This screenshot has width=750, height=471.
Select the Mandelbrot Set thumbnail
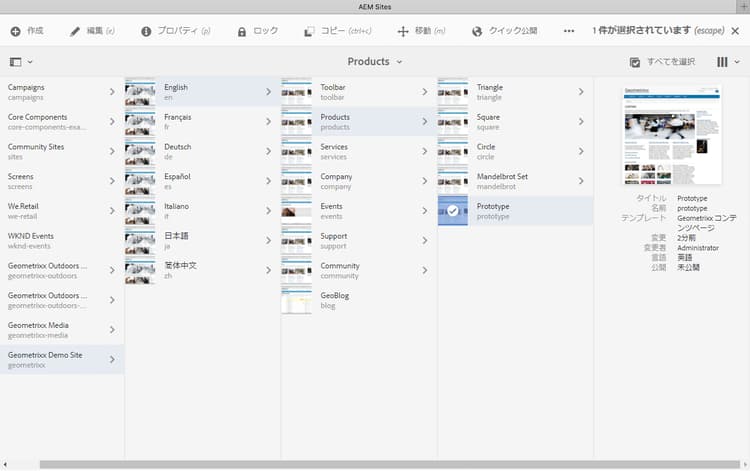(x=453, y=181)
